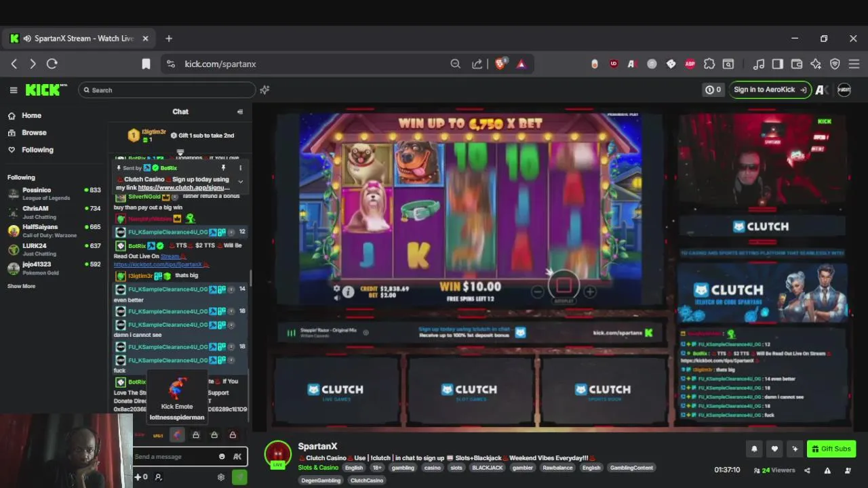Open chat user identity icon
Image resolution: width=868 pixels, height=488 pixels.
158,477
